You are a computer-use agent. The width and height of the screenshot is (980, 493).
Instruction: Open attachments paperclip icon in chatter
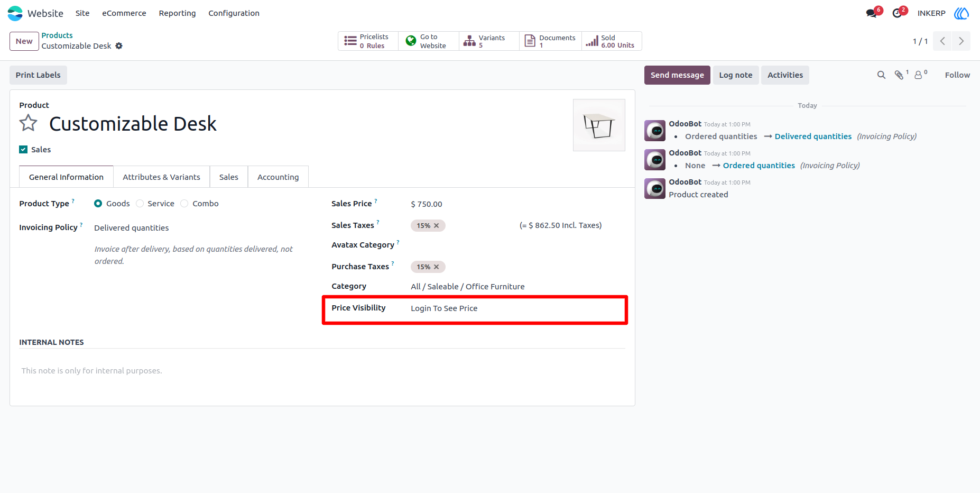tap(900, 75)
